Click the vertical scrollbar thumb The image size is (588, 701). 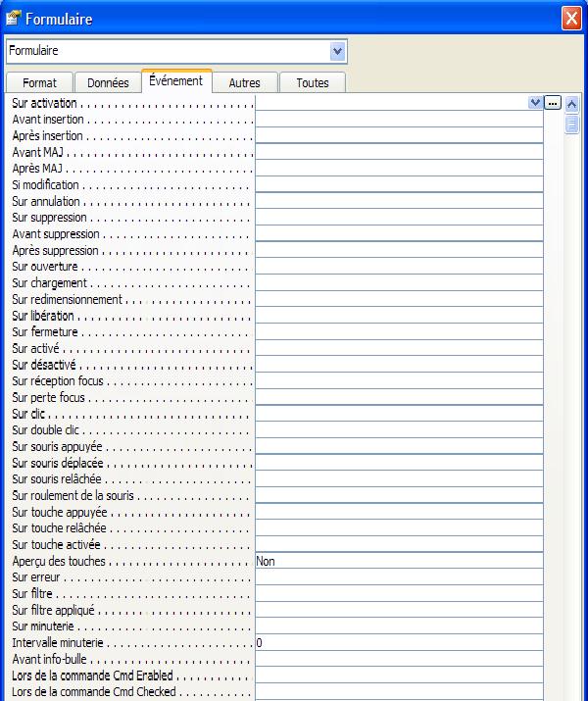[x=571, y=124]
